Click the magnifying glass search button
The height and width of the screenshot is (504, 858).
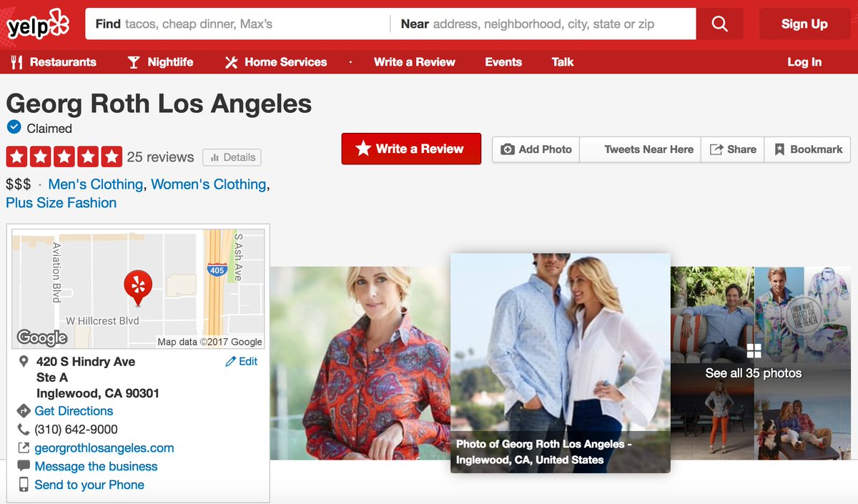[x=719, y=24]
